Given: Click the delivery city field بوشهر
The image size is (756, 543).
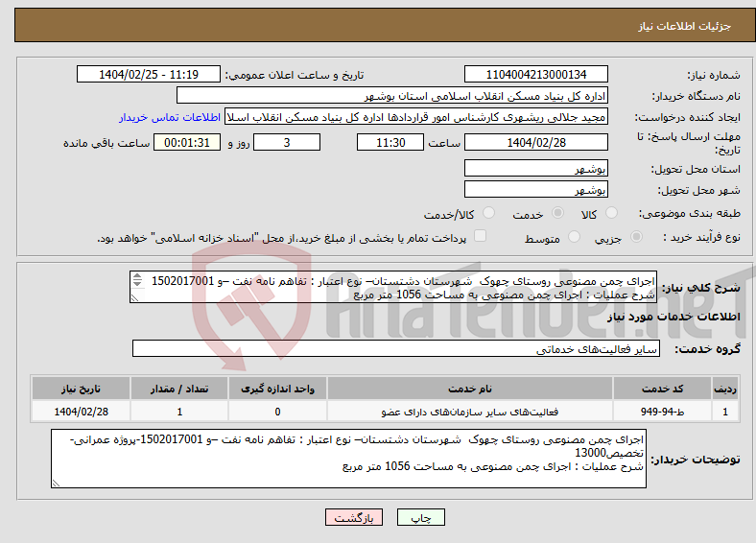Looking at the screenshot, I should pyautogui.click(x=535, y=189).
